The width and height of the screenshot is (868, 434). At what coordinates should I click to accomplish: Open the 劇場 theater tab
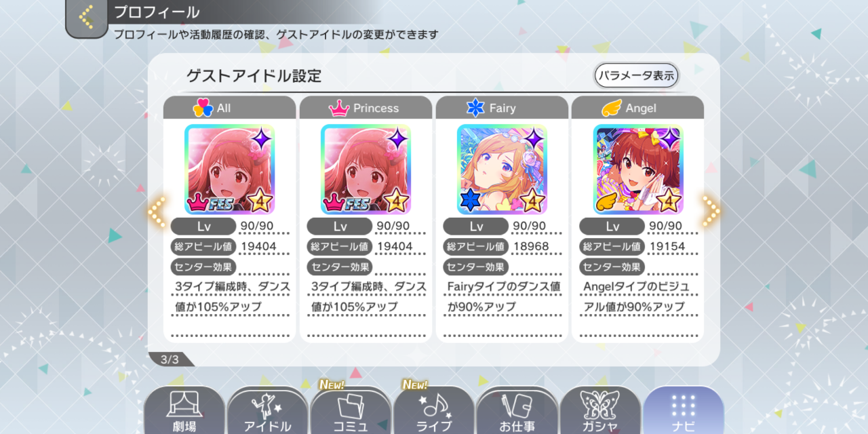(x=184, y=411)
